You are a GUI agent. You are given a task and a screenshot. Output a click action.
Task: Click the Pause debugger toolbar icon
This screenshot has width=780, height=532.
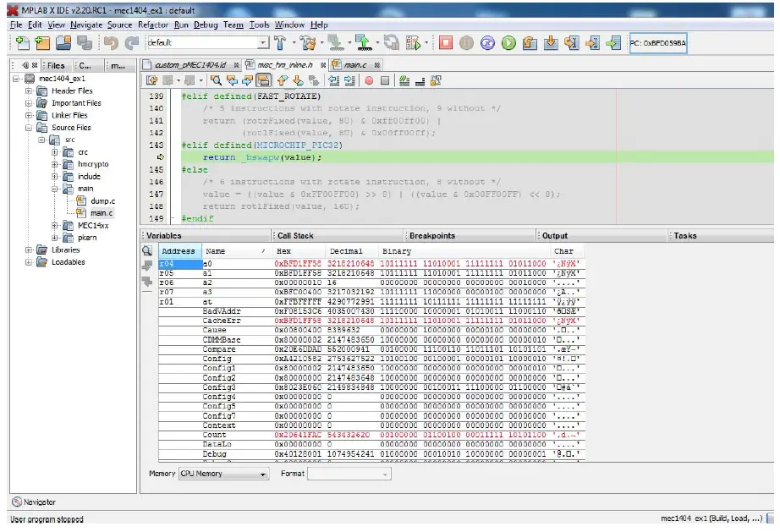(x=467, y=42)
